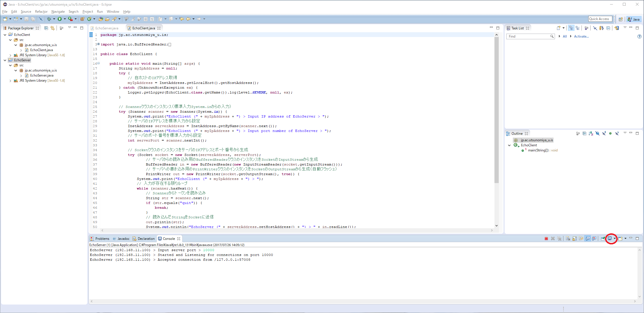Image resolution: width=644 pixels, height=313 pixels.
Task: Click the Clear Console icon
Action: (568, 238)
